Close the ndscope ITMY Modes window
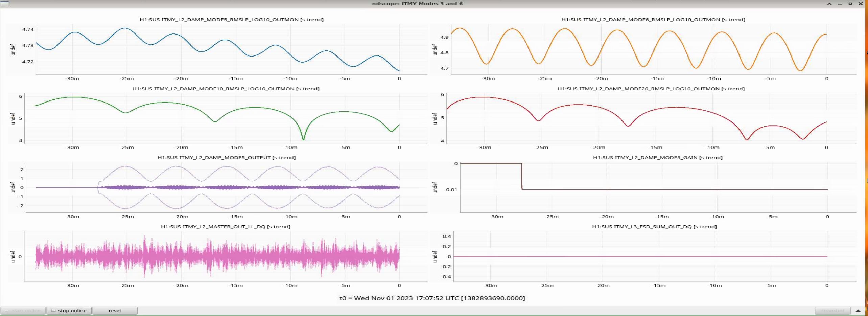 (x=860, y=4)
